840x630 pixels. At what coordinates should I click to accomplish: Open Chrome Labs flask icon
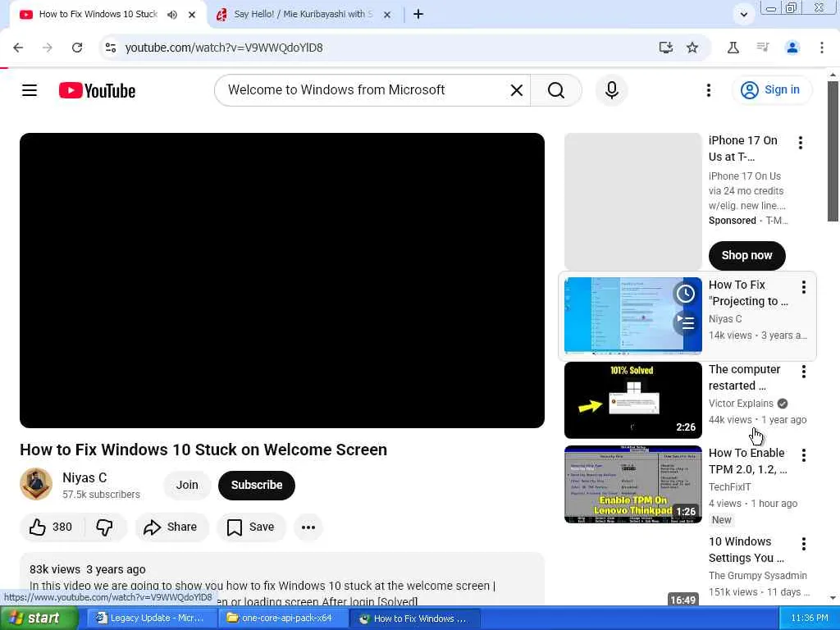(x=733, y=48)
